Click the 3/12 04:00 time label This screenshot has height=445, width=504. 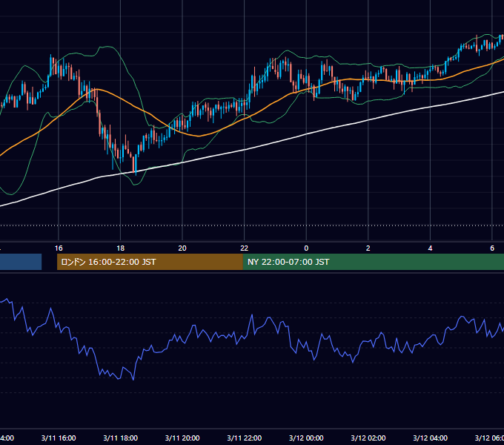click(430, 438)
